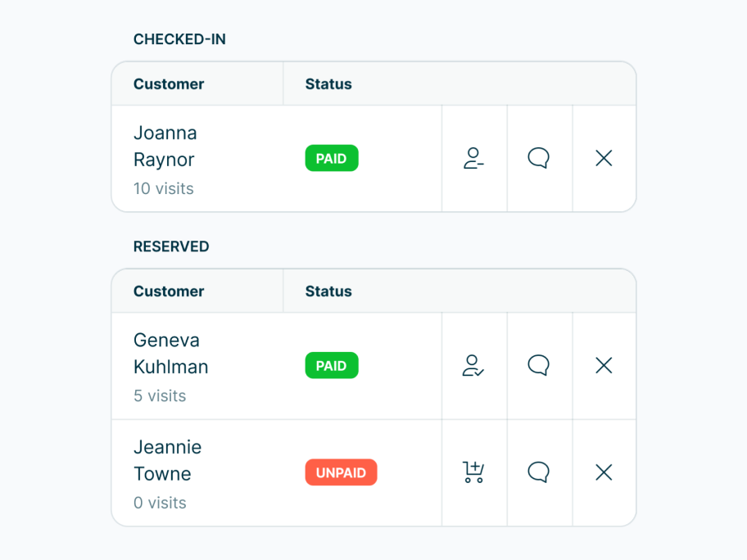747x560 pixels.
Task: Click the PAID badge for Geneva Kuhlman
Action: tap(331, 366)
